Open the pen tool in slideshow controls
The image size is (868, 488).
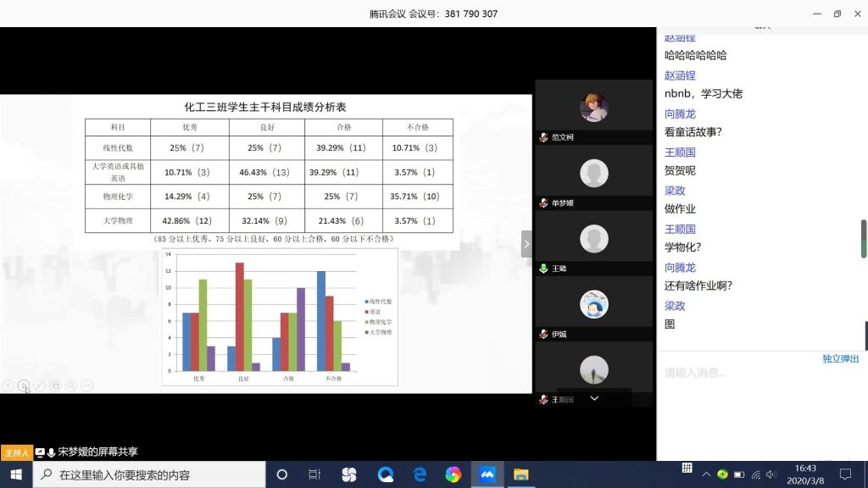pos(39,385)
